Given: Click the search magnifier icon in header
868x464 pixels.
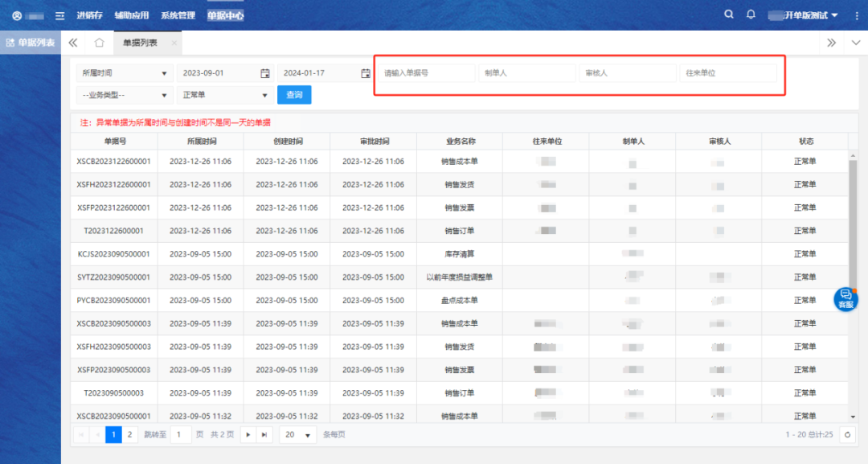Looking at the screenshot, I should pos(729,14).
